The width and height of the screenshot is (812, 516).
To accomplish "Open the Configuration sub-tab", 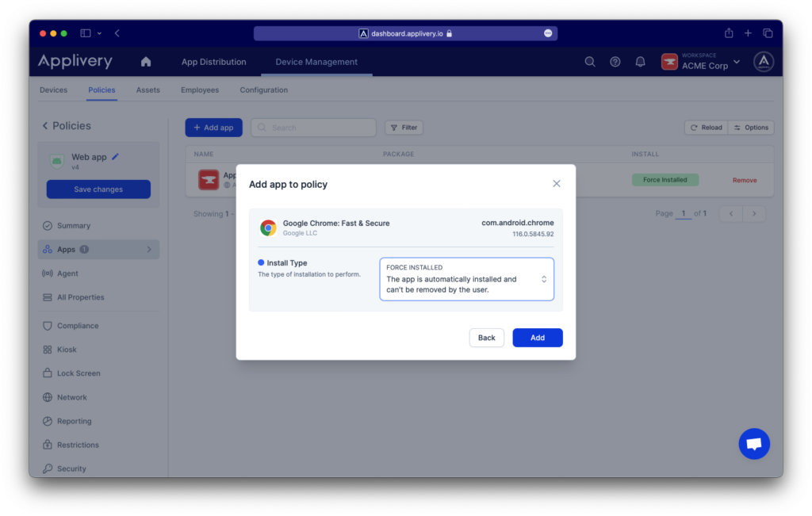I will (263, 90).
